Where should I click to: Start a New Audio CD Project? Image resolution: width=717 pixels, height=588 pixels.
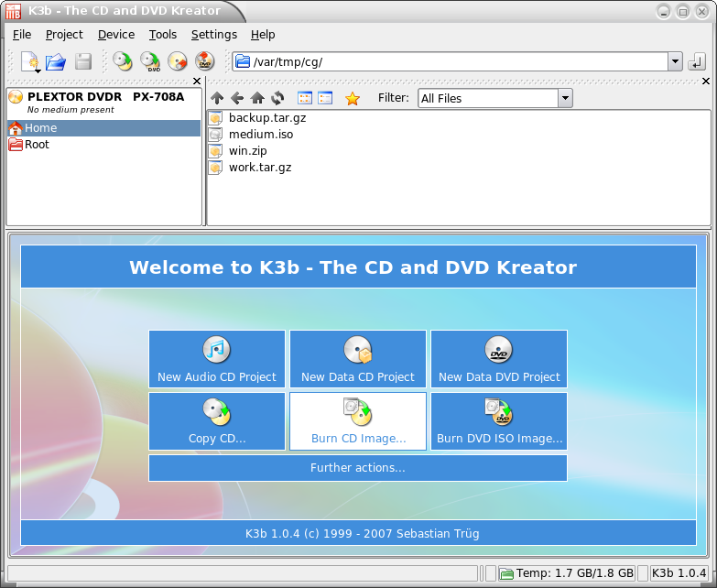point(217,359)
